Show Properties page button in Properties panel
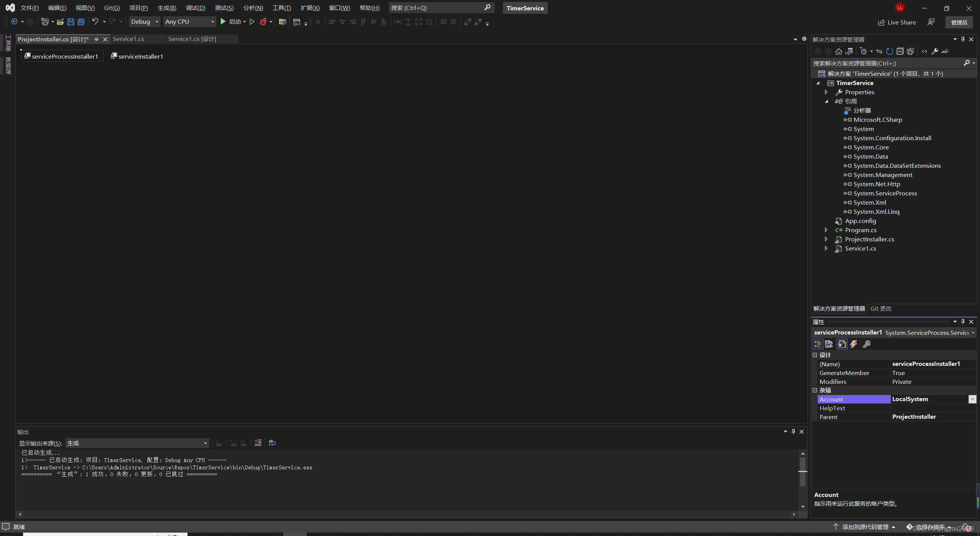This screenshot has height=536, width=980. point(842,344)
